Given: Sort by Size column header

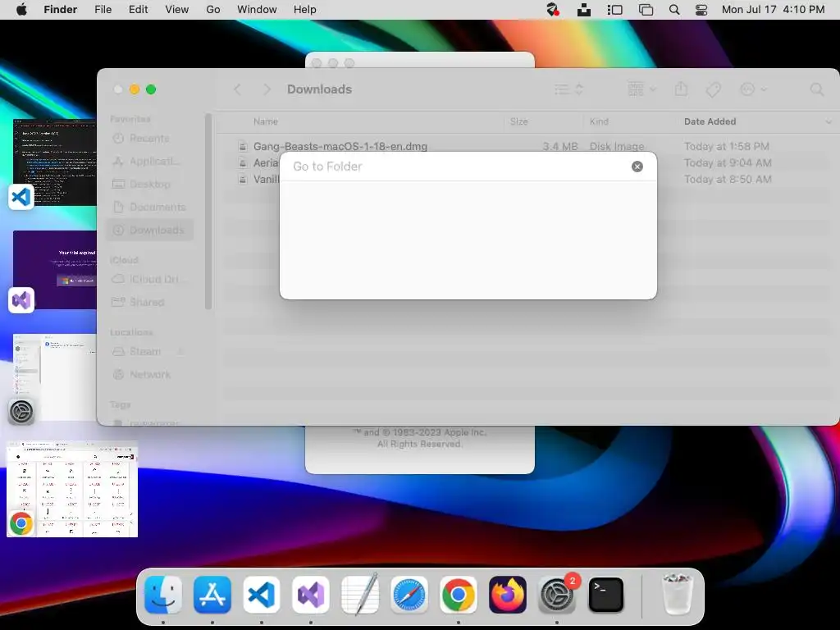Looking at the screenshot, I should tap(518, 121).
